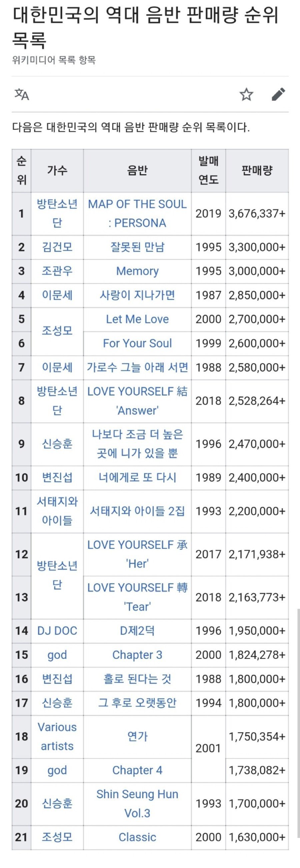Add page to watchlist with star icon
Image resolution: width=300 pixels, height=868 pixels.
[x=246, y=94]
